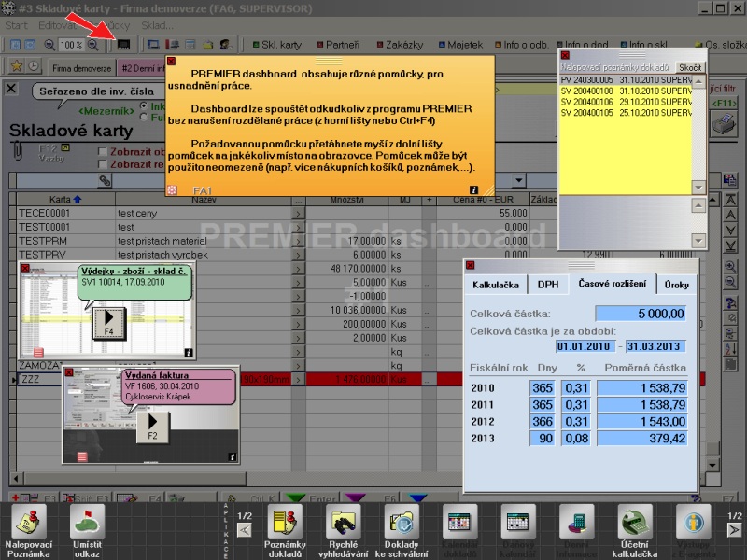The height and width of the screenshot is (560, 747).
Task: Select note SV 200400108 in yellow list
Action: pyautogui.click(x=625, y=91)
